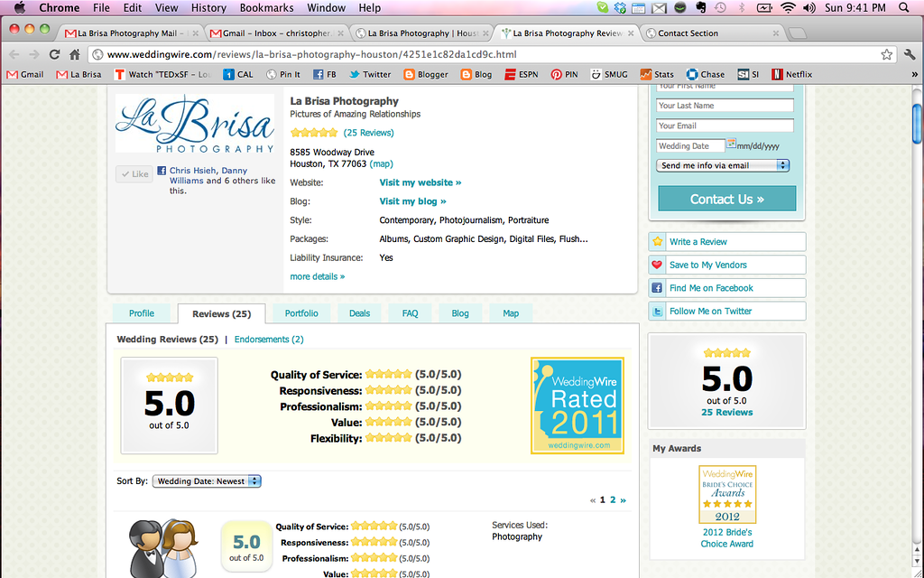
Task: Open the SI bookmark
Action: [748, 74]
